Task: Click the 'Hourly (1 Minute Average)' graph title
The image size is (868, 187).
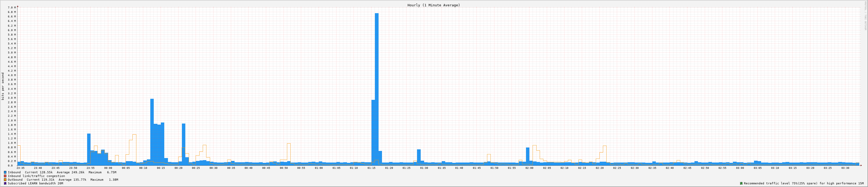Action: point(433,5)
